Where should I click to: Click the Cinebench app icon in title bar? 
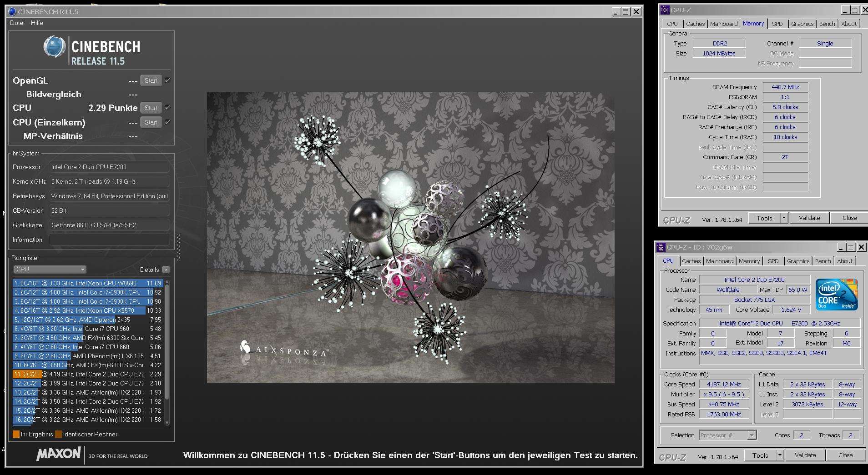(12, 11)
